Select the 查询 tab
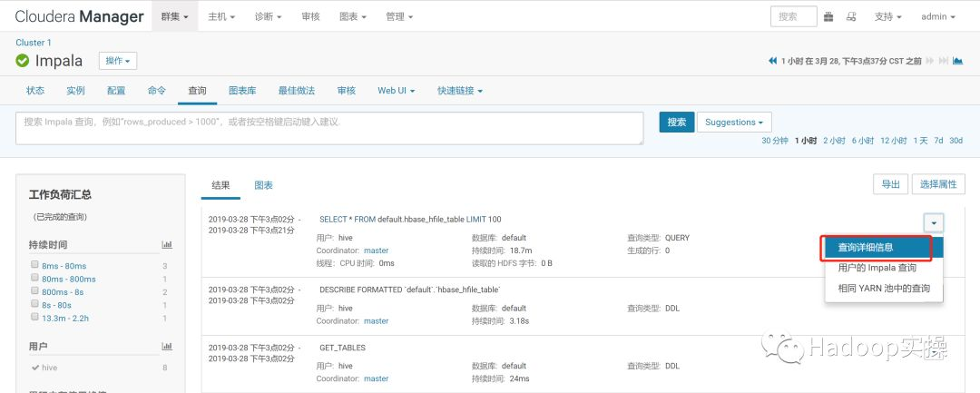 pos(197,91)
